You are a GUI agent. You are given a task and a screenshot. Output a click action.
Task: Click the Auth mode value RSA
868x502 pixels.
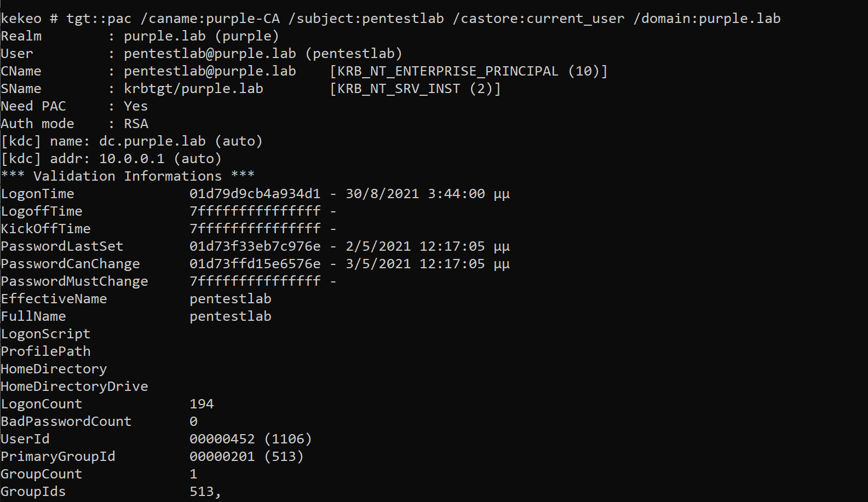tap(136, 124)
